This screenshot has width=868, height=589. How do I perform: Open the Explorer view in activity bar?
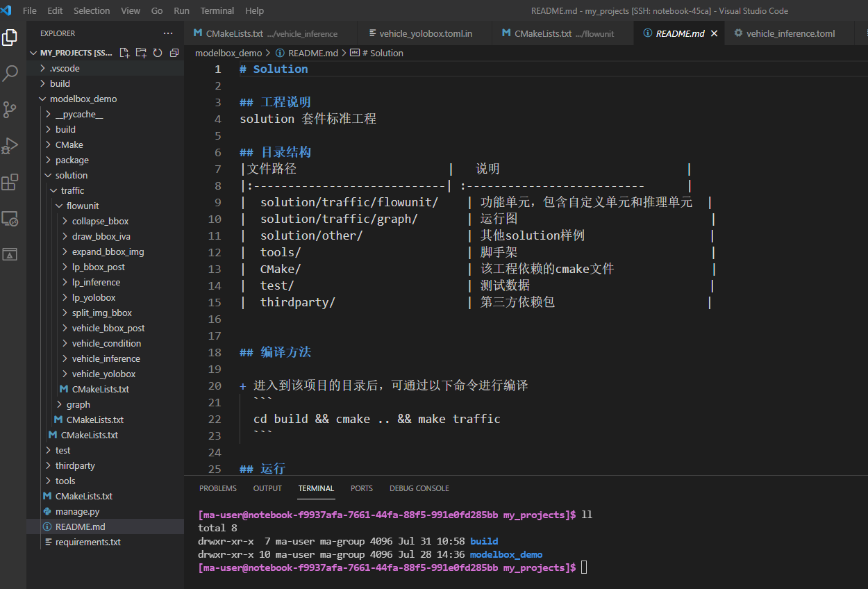click(10, 38)
